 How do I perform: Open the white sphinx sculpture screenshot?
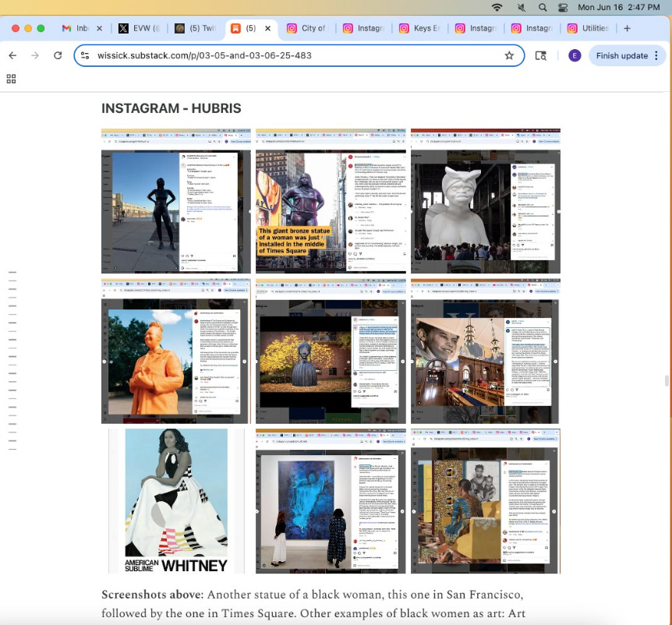pyautogui.click(x=486, y=201)
